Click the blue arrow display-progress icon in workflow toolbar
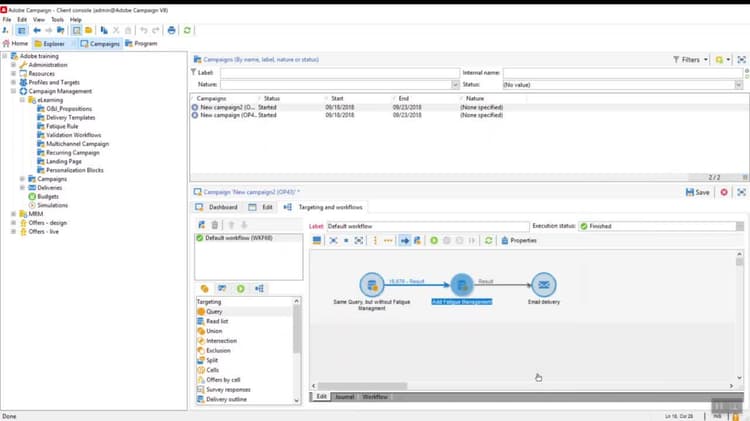The height and width of the screenshot is (421, 750). click(405, 240)
